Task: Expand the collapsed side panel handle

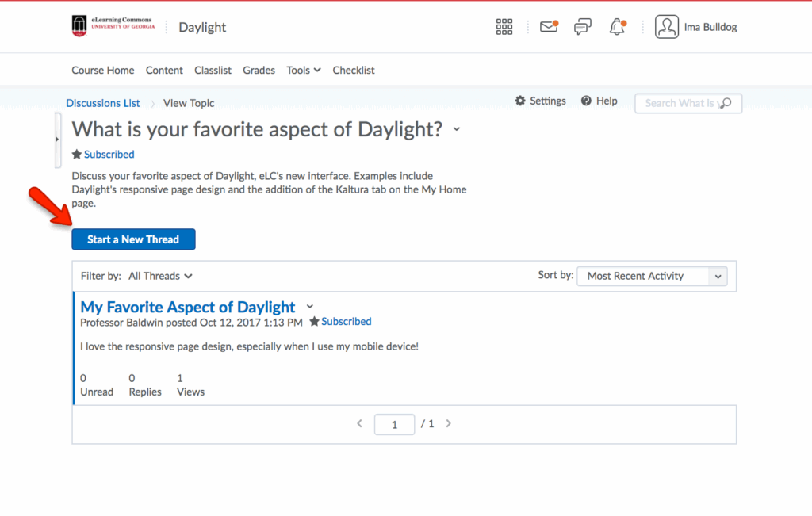Action: pyautogui.click(x=57, y=140)
